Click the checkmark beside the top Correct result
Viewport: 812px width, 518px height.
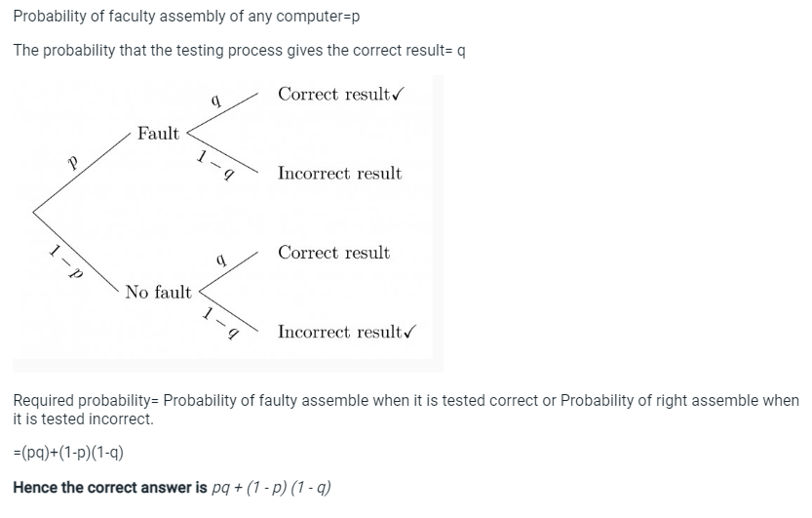tap(398, 95)
